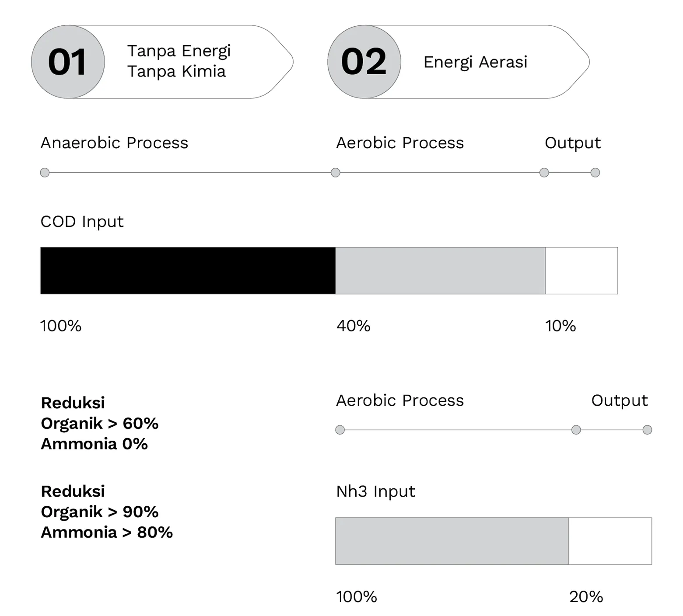
Task: Click the Anaerobic Process timeline start dot
Action: point(45,172)
